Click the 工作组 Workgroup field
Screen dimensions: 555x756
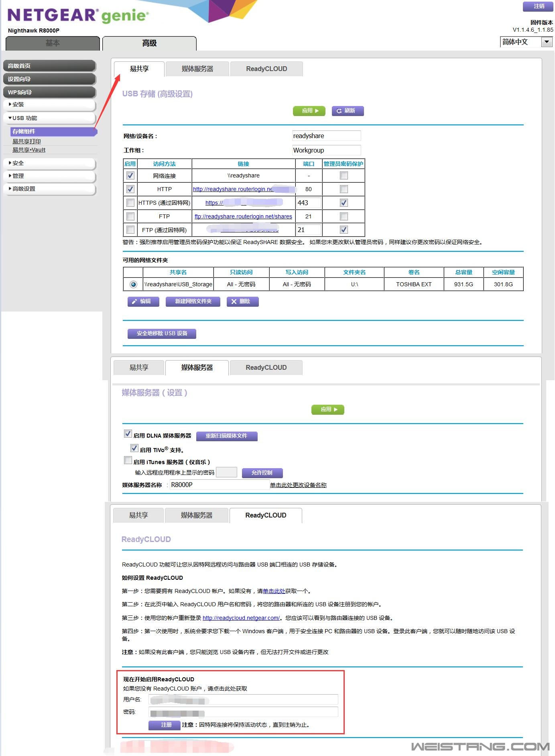point(326,150)
